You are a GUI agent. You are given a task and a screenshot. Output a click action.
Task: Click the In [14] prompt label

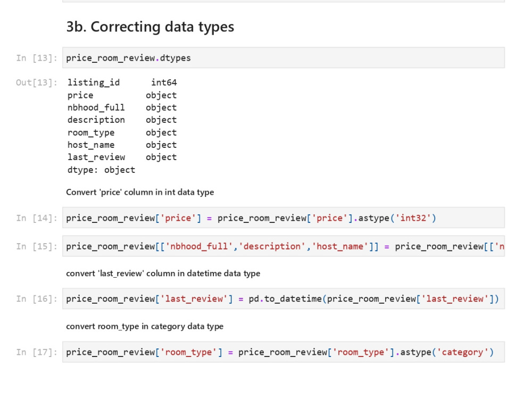click(37, 218)
